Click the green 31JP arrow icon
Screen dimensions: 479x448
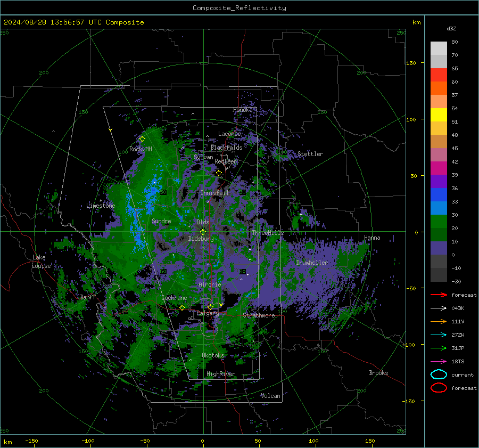(x=439, y=348)
